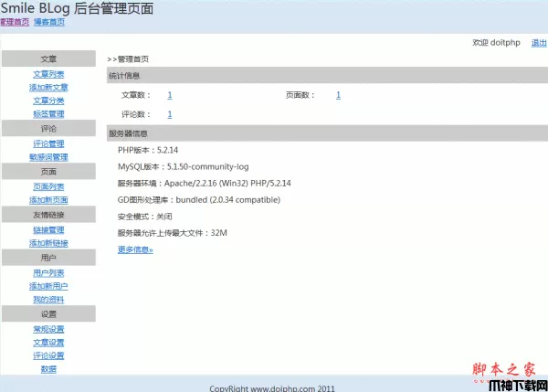The image size is (548, 392).
Task: Open 文章分类 in the sidebar
Action: click(x=48, y=101)
